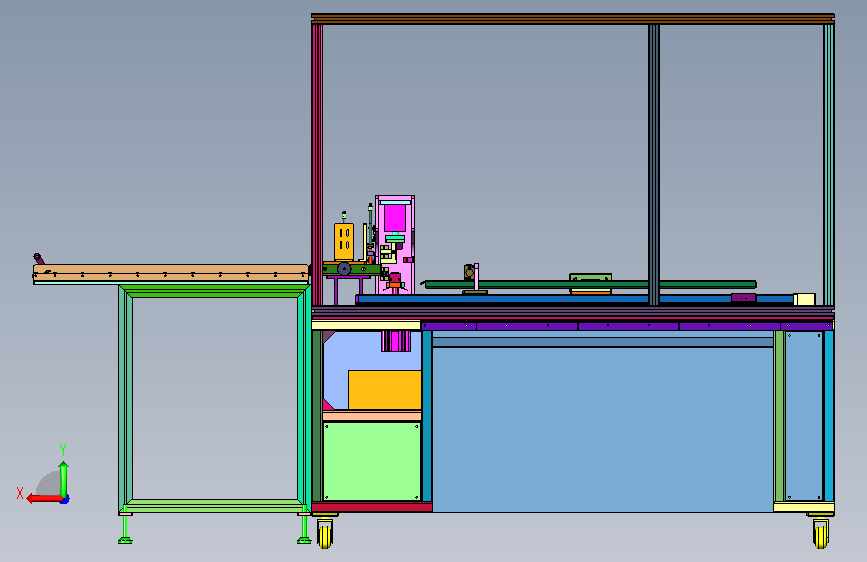Select the small green carriage block on the rail

591,277
